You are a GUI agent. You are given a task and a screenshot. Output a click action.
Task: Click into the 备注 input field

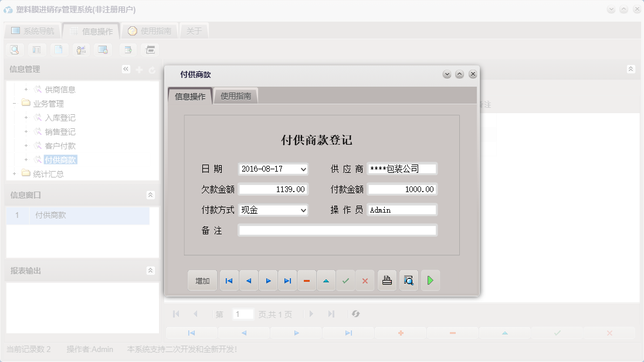click(x=337, y=230)
